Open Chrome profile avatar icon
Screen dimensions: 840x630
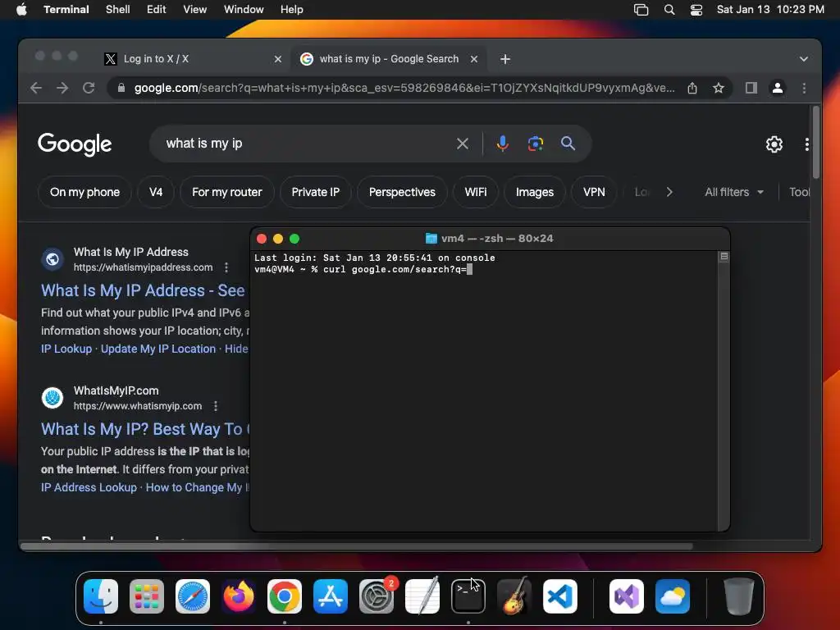[778, 88]
